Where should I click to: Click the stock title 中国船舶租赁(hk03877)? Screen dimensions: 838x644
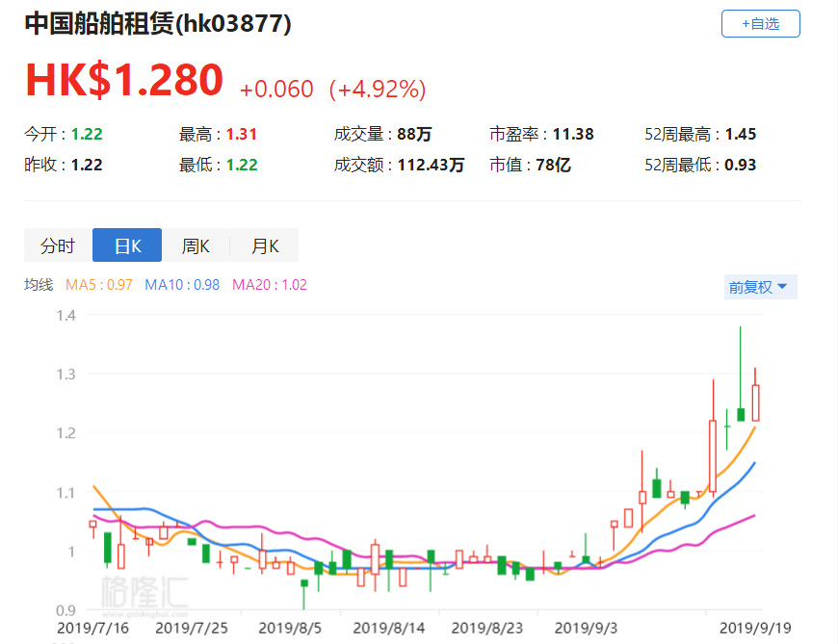[158, 24]
